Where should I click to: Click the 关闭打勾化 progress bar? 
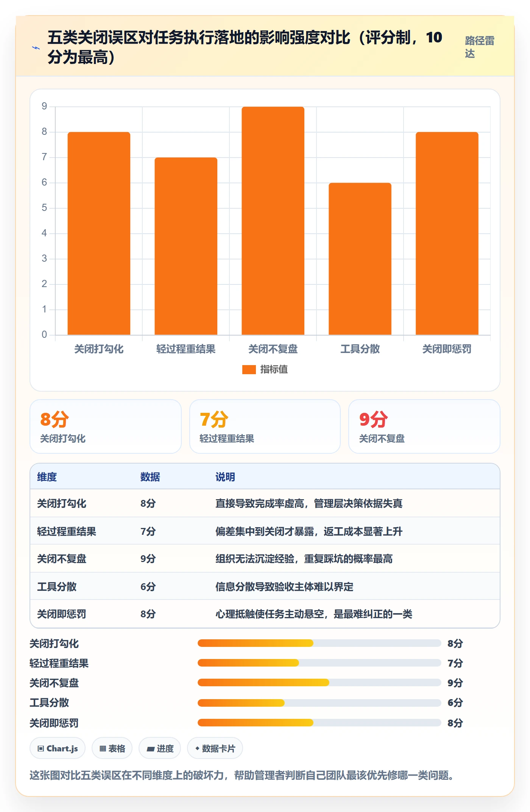319,643
